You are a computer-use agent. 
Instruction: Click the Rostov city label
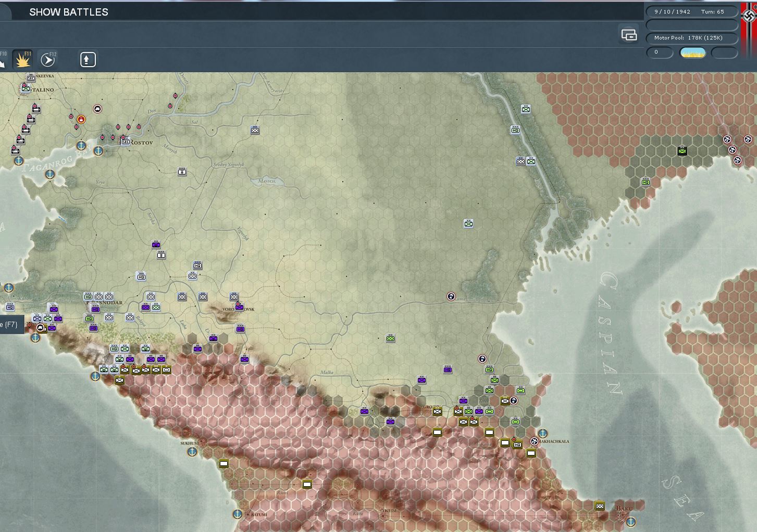pyautogui.click(x=141, y=142)
